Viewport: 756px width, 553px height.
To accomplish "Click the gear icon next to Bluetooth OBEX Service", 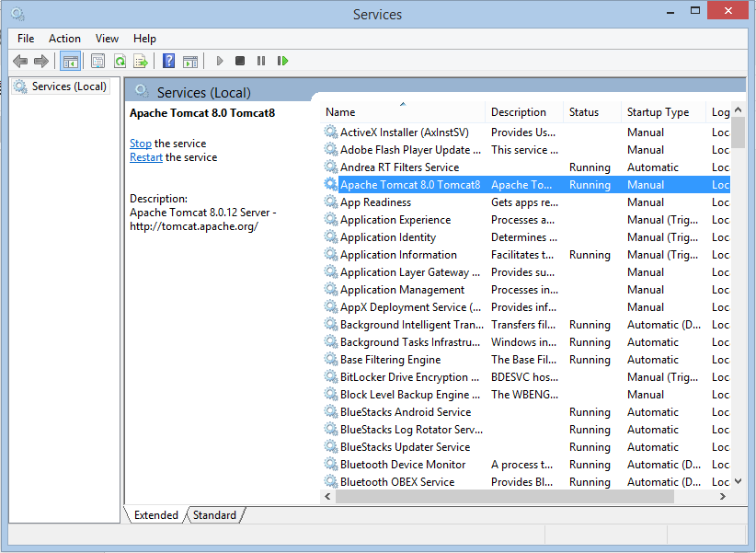I will pos(331,481).
